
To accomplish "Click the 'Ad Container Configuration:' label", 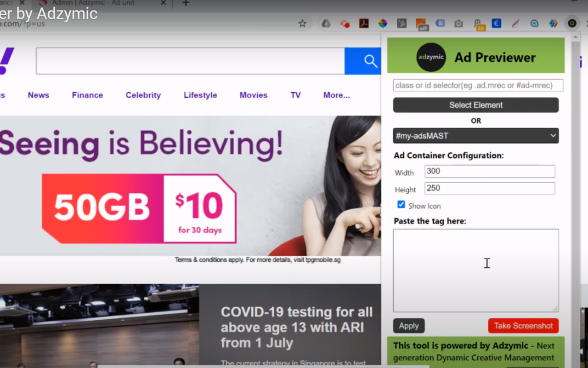I will tap(449, 155).
